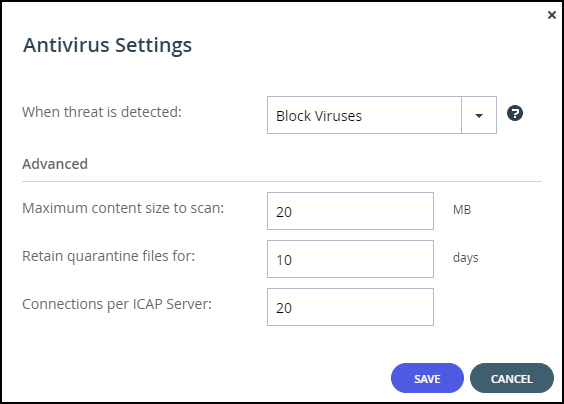Select the Connections per ICAP Server field

350,307
